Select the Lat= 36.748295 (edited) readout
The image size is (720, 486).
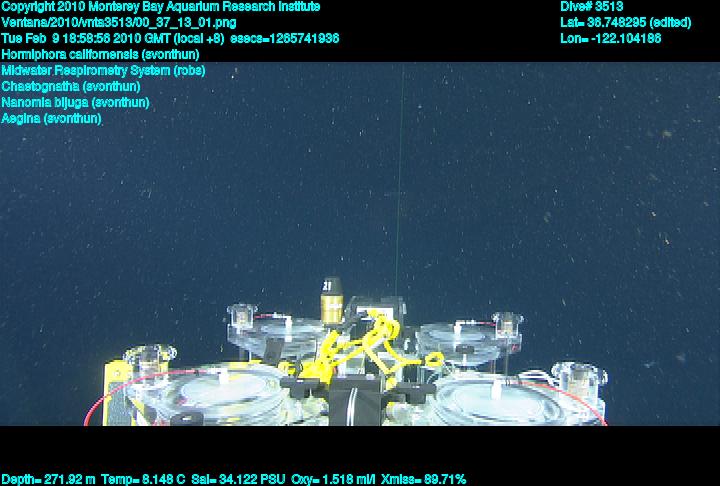(x=625, y=22)
